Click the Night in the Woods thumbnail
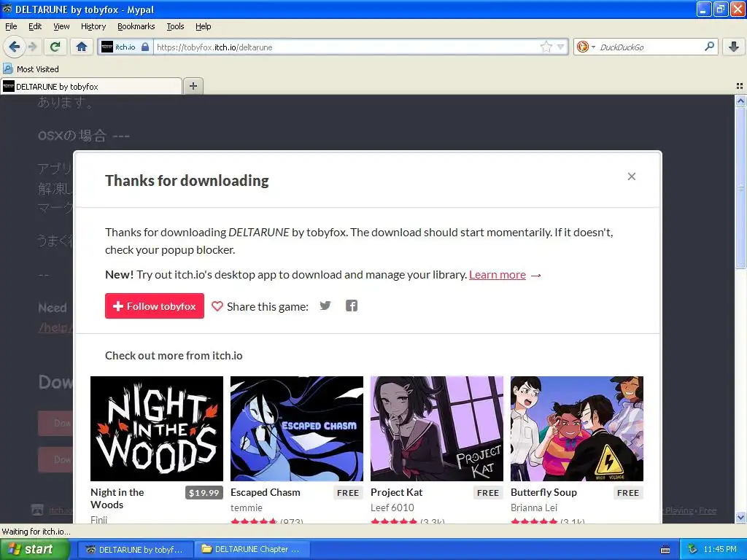 pos(157,429)
